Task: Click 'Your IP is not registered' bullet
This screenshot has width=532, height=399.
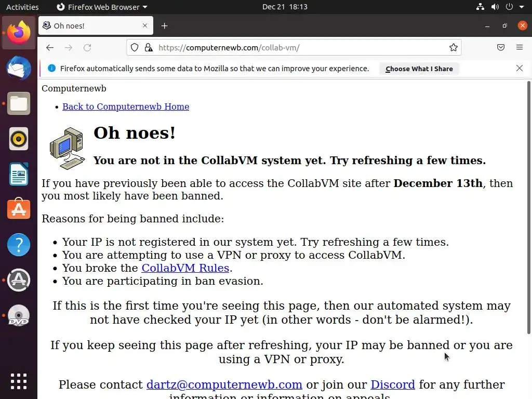Action: (256, 242)
